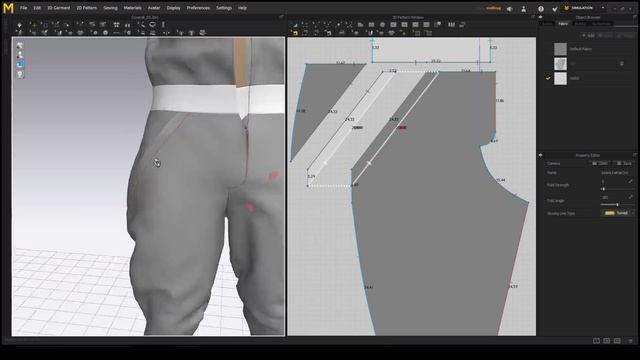The image size is (640, 360).
Task: Click the '24.57' measurement on the right leg edge
Action: click(513, 287)
